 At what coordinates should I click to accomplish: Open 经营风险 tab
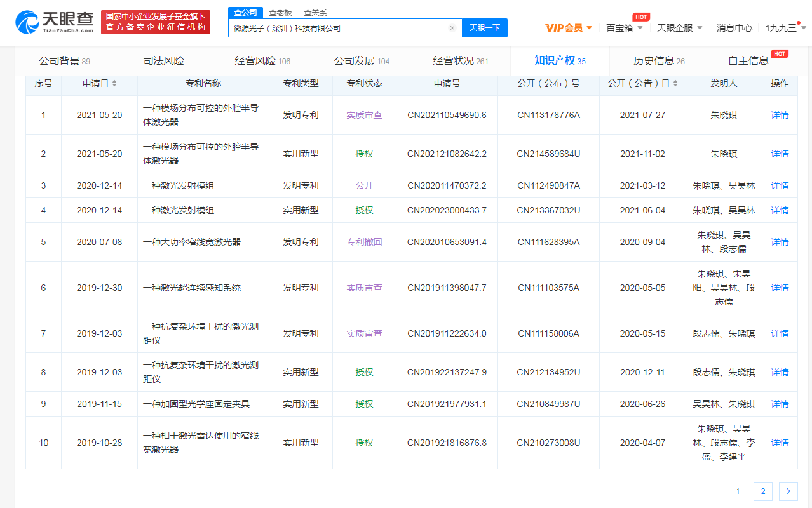tap(262, 61)
